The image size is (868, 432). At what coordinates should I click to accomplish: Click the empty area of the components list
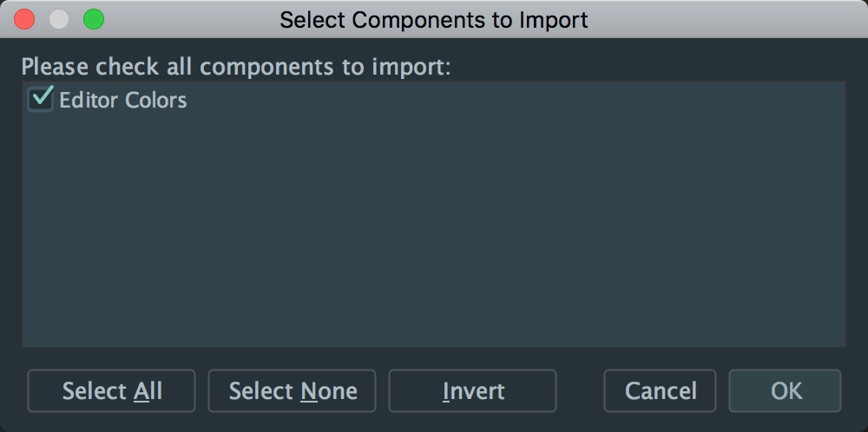[434, 234]
